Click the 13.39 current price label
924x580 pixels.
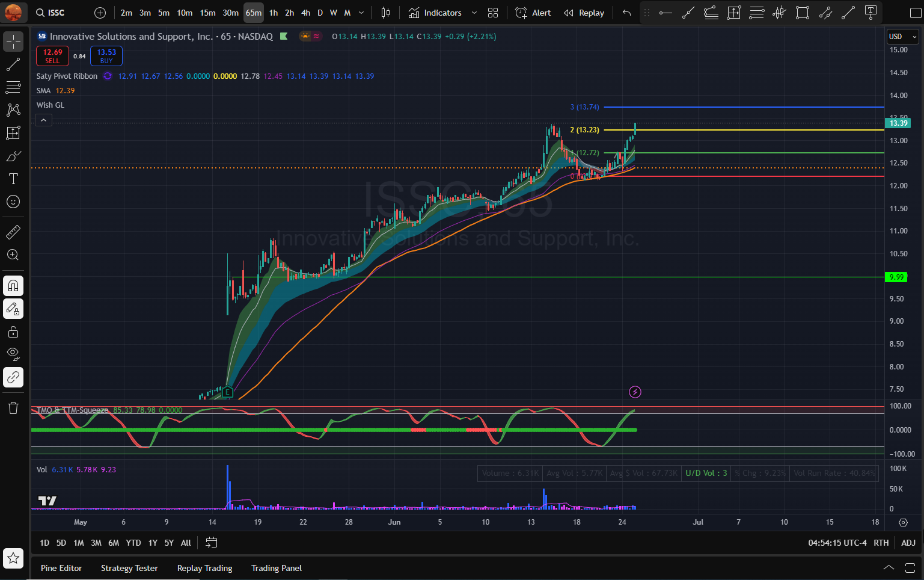tap(898, 123)
